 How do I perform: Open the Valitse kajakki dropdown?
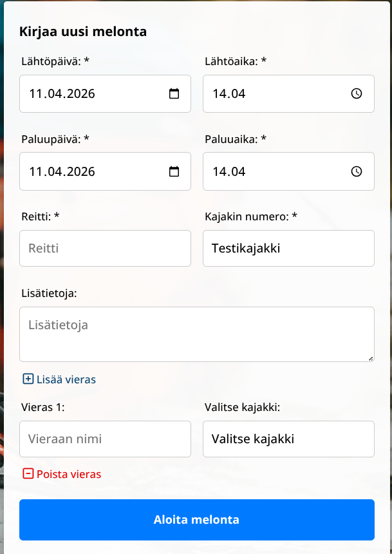tap(288, 439)
